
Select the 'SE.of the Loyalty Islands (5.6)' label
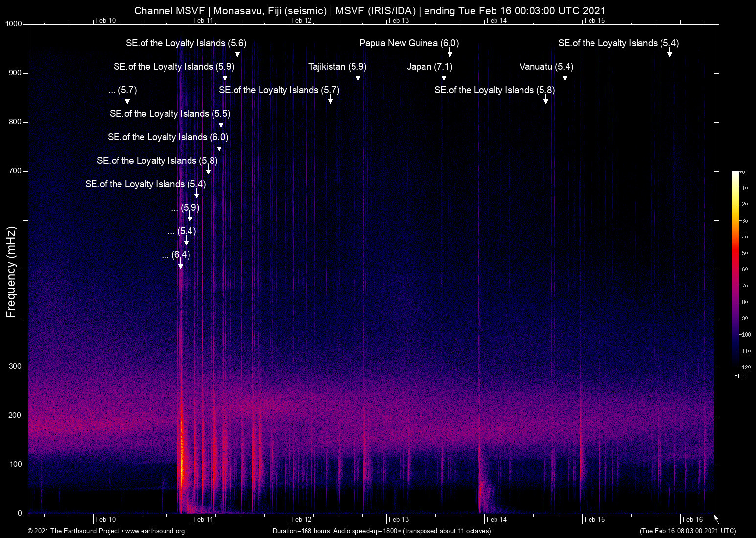pos(186,43)
